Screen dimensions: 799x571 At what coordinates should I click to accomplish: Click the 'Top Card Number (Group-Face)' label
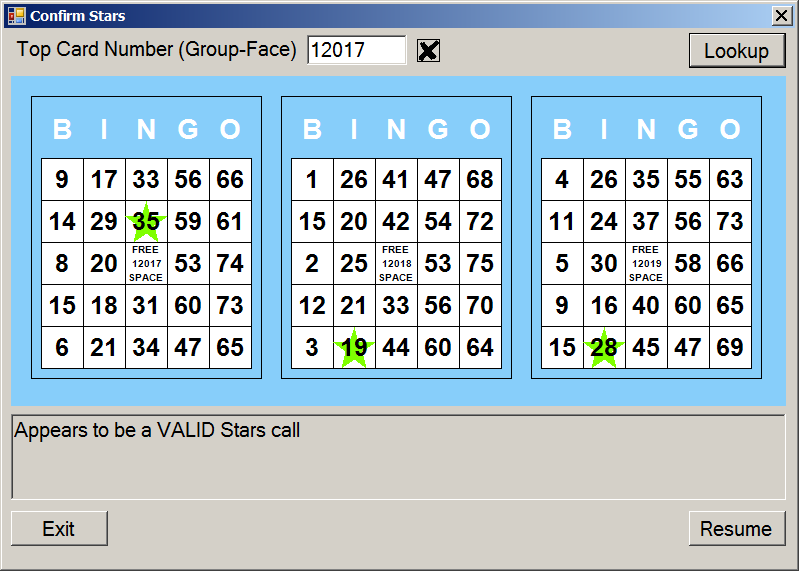pyautogui.click(x=156, y=50)
